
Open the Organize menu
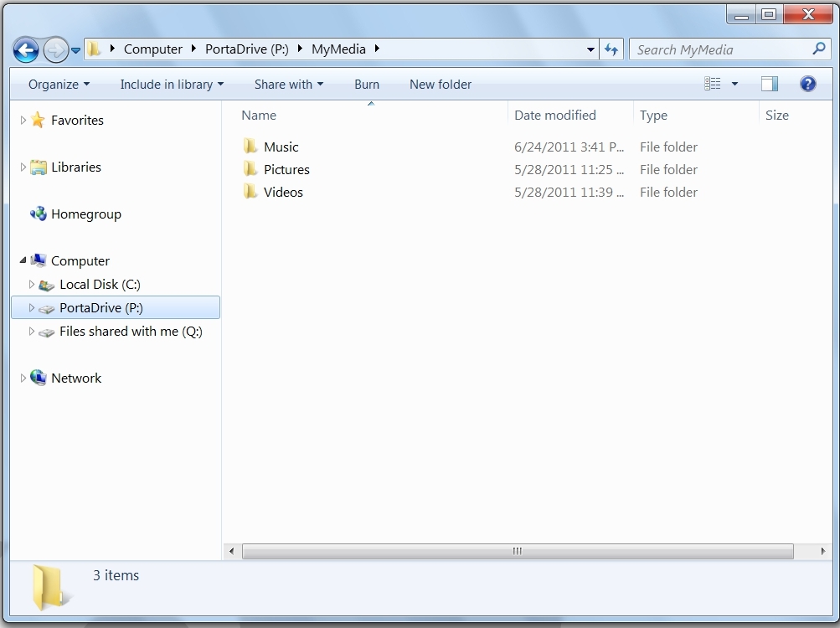(x=59, y=85)
